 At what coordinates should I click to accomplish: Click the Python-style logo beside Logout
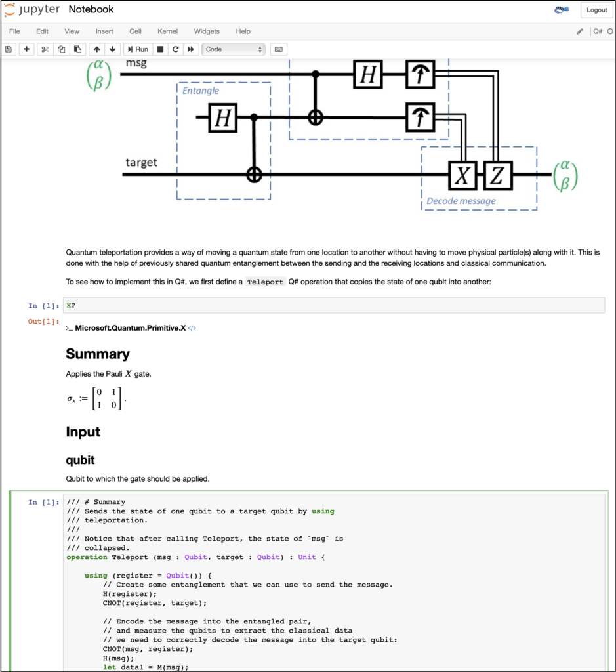coord(561,9)
